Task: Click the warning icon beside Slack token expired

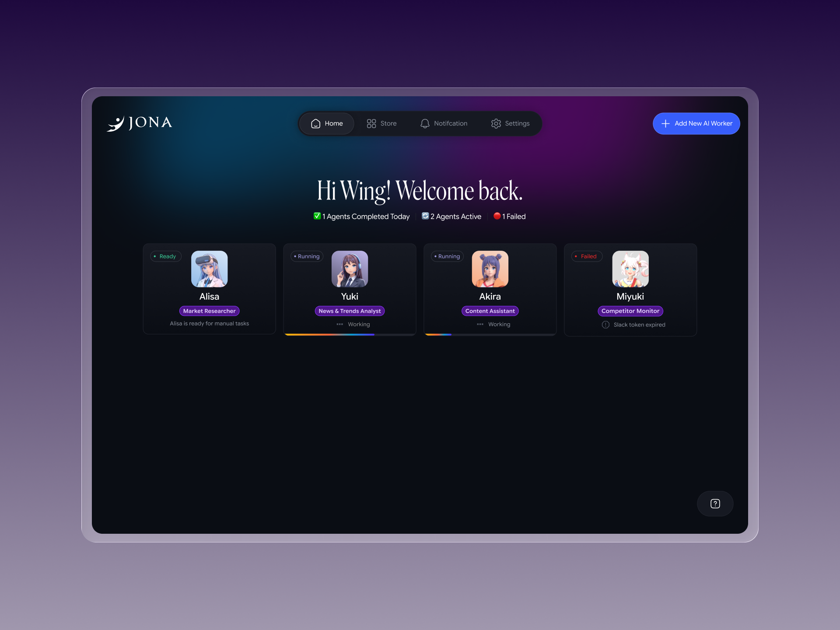Action: click(605, 325)
